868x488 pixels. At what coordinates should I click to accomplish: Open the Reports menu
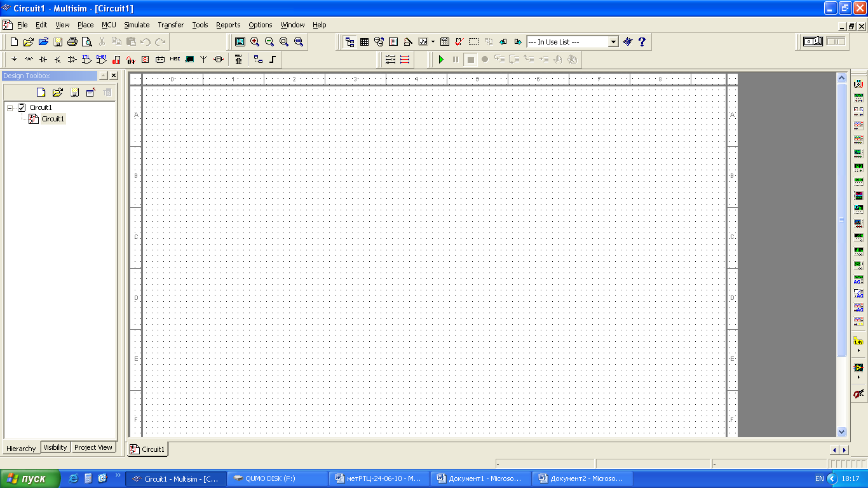(228, 25)
